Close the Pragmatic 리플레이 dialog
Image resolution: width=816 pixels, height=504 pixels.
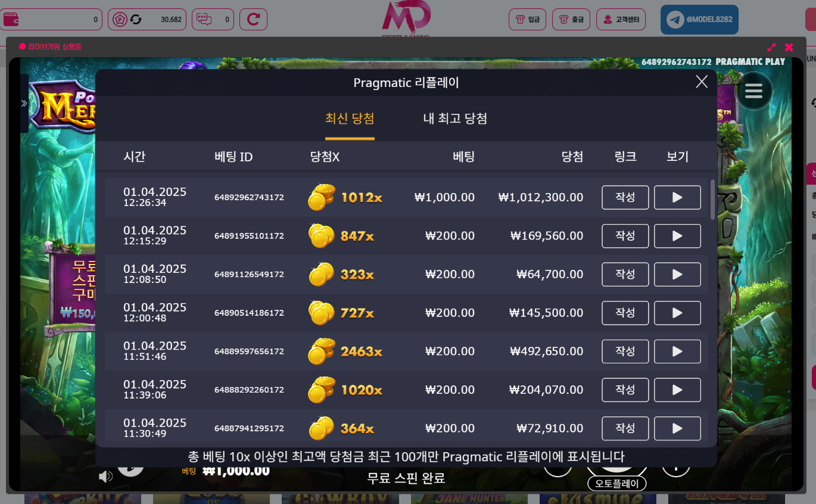[x=702, y=82]
